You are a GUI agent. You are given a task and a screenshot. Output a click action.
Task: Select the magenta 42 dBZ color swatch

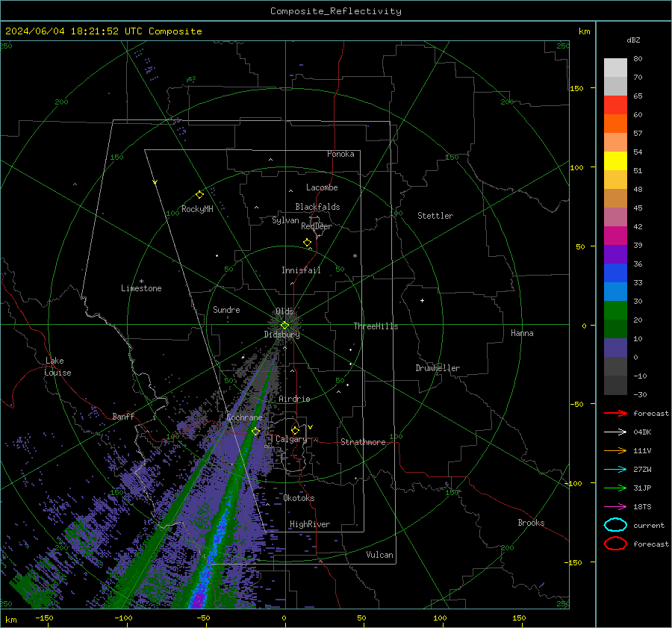615,235
